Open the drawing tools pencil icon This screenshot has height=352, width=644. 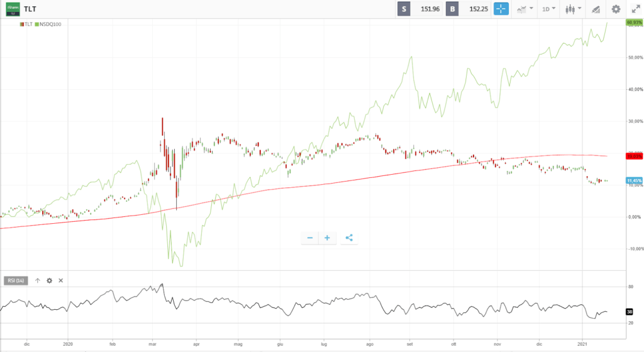pyautogui.click(x=596, y=9)
